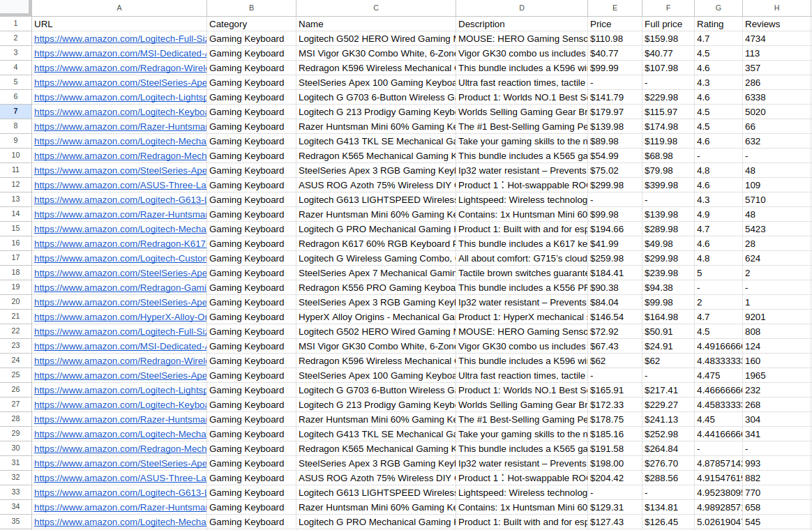Select description 'Take your gaming skills' in row 9

click(x=522, y=142)
